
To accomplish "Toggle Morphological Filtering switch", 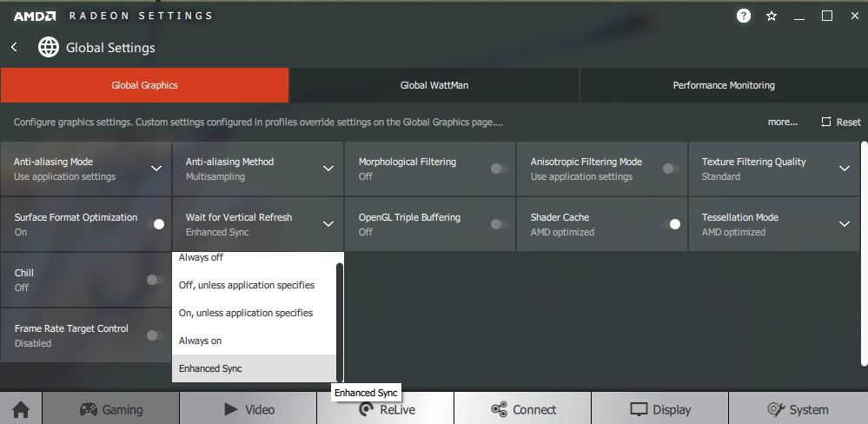I will pos(499,169).
